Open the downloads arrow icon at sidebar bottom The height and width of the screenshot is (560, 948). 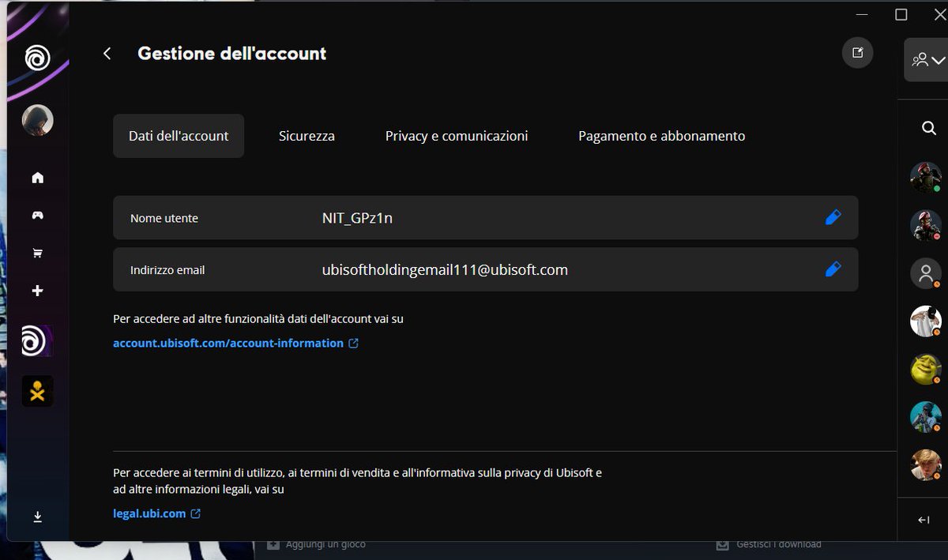pos(37,517)
